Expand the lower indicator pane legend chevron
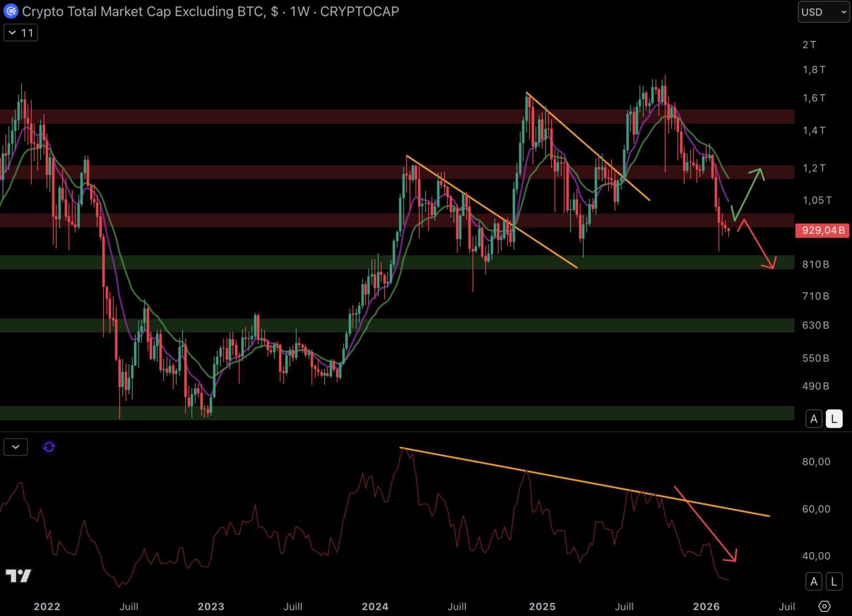This screenshot has height=616, width=852. click(x=15, y=447)
